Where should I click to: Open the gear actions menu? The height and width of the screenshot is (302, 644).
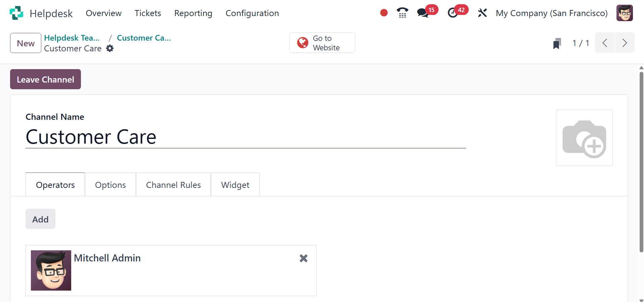pos(110,49)
